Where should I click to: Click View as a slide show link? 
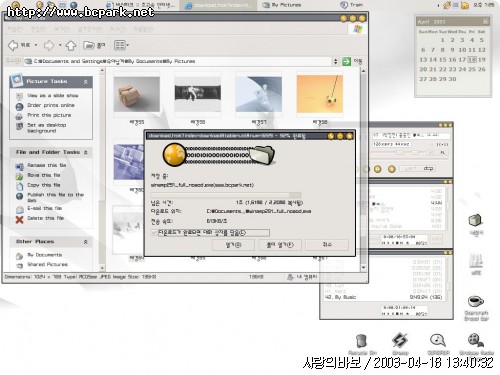coord(53,96)
